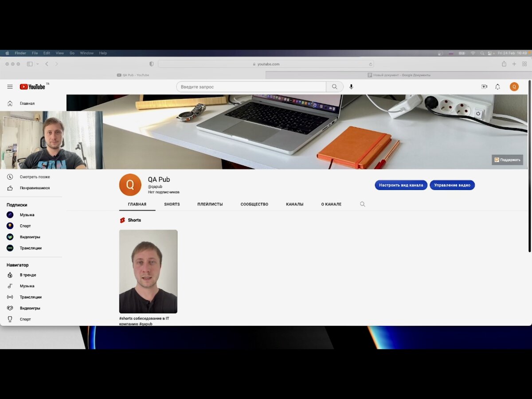This screenshot has height=399, width=532.
Task: Go to YouTube home via logo
Action: (x=33, y=87)
